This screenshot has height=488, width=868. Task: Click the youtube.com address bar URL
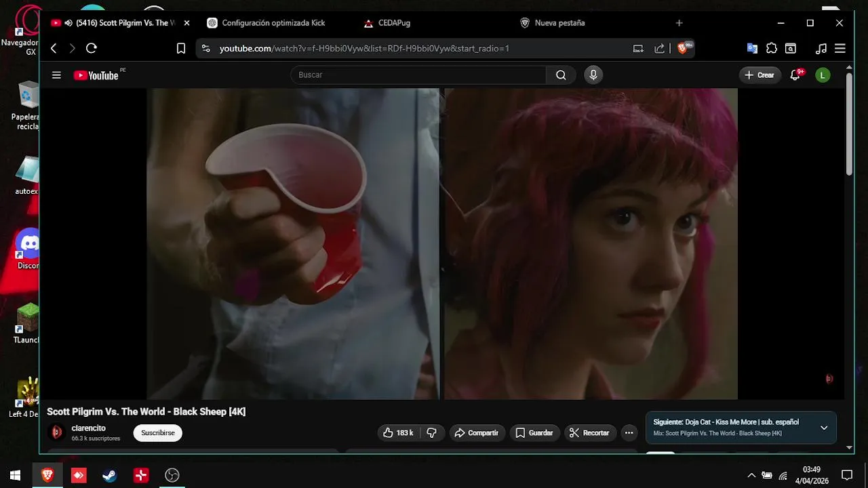point(364,48)
